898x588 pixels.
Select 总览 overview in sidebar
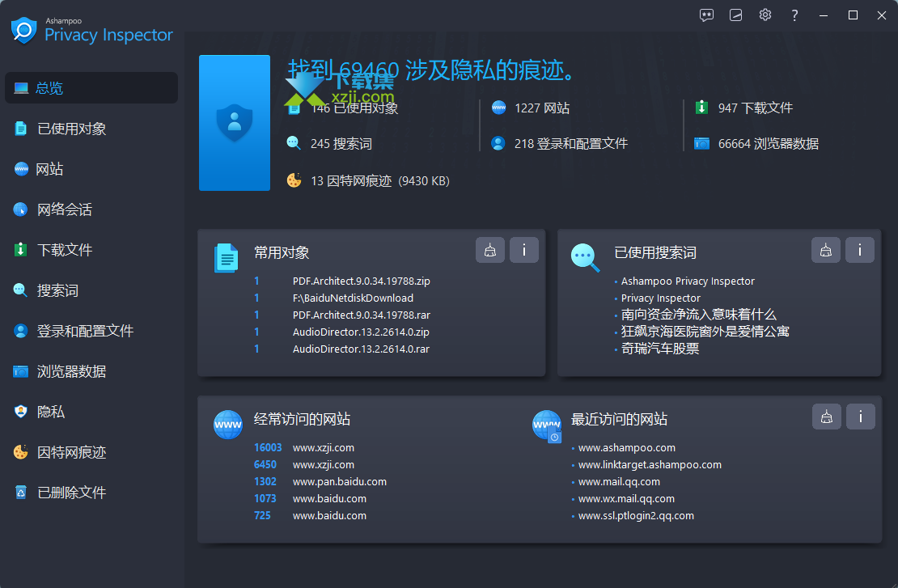pos(91,88)
